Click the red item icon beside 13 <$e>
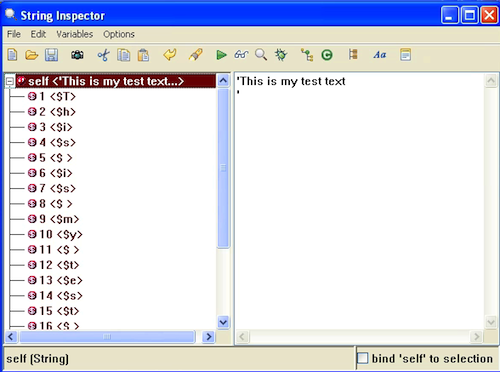The width and height of the screenshot is (500, 372). 32,280
